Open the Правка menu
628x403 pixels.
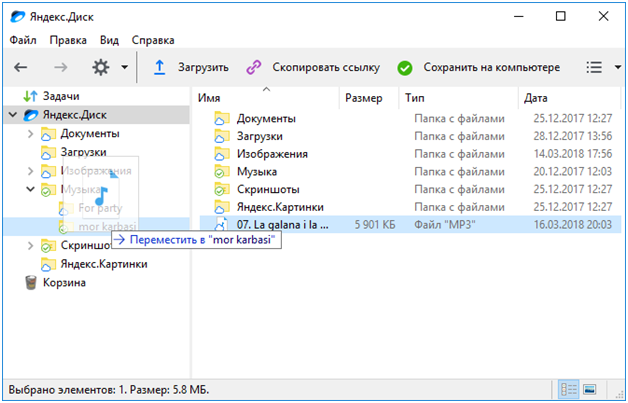click(x=68, y=40)
